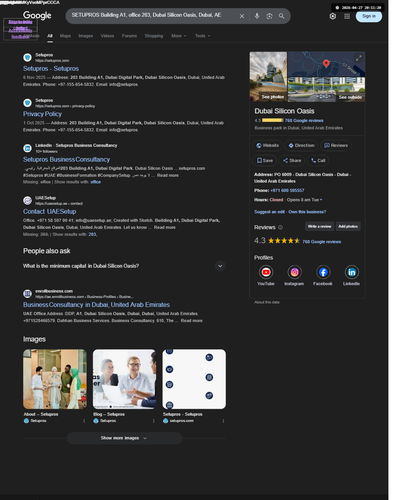Click the LinkedIn favicon beside Setupros Business Consultancy

pyautogui.click(x=27, y=148)
